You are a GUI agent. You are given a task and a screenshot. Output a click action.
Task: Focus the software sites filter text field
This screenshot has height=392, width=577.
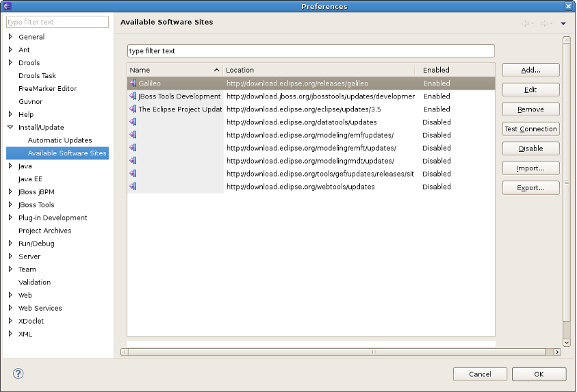pyautogui.click(x=311, y=51)
